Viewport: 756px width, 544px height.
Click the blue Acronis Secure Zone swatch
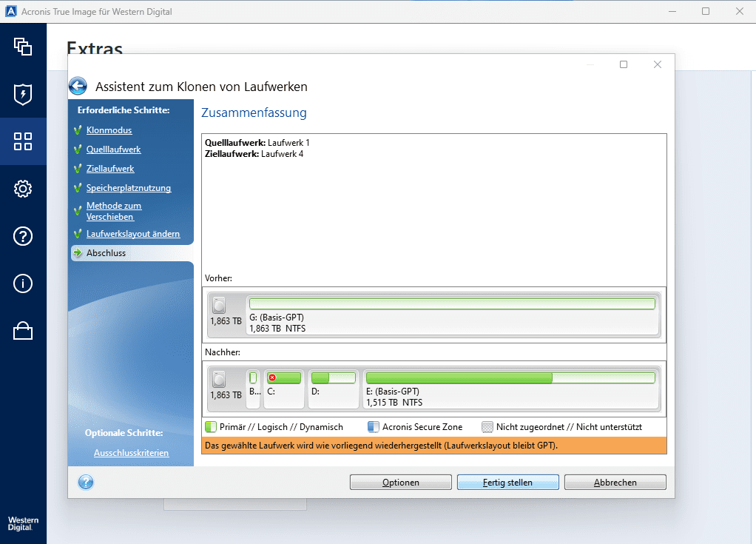click(373, 427)
